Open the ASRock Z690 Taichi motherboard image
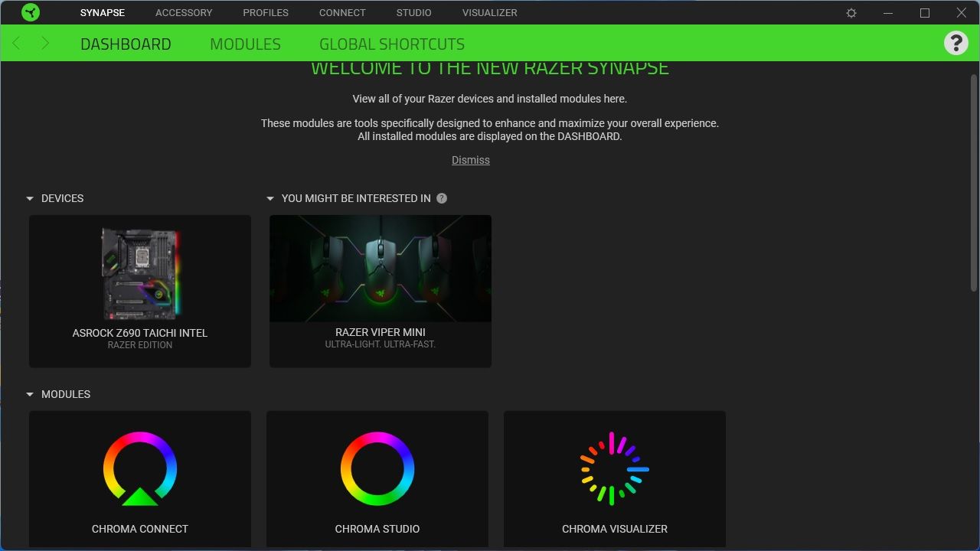 [x=140, y=273]
